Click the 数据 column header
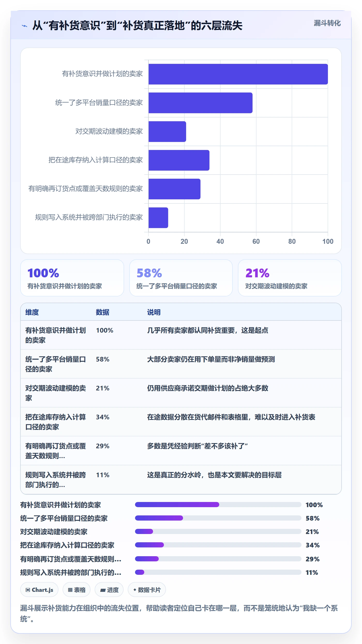Image resolution: width=362 pixels, height=644 pixels. [103, 312]
